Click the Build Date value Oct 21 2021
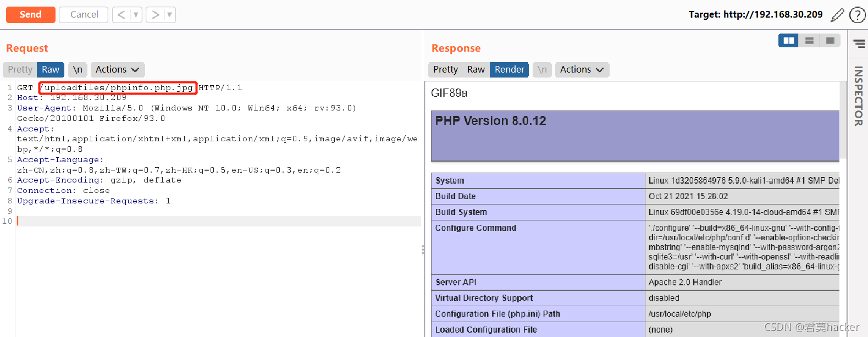Viewport: 868px width, 337px height. point(688,196)
